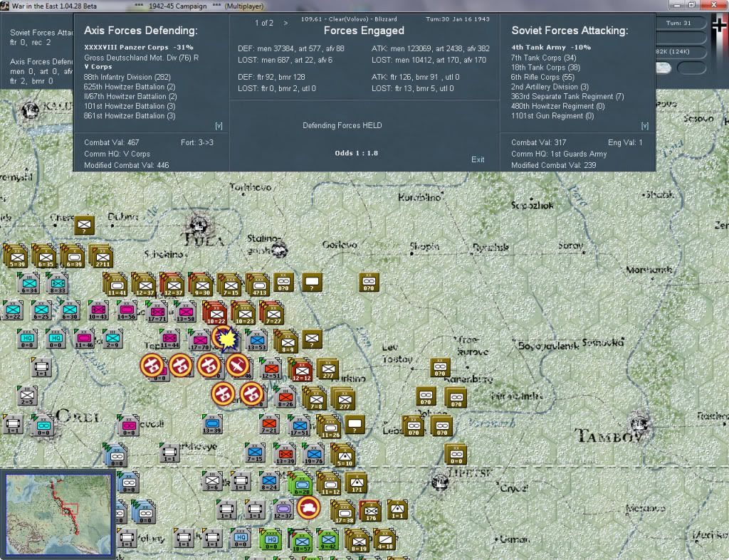
Task: Click '2nd Artillery Division (3)' entry
Action: click(x=550, y=87)
